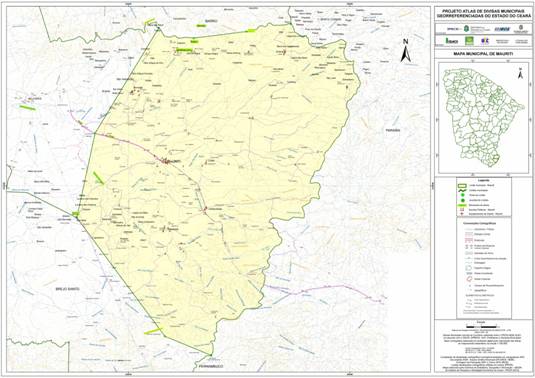Click the red circular outline symbol in the cartographic conventions
Screen dimensions: 535x378
point(468,279)
